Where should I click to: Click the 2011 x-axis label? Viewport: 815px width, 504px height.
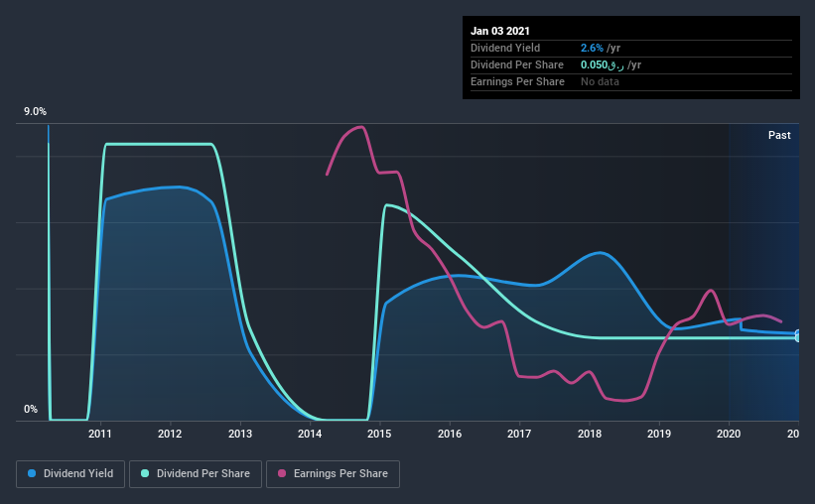tap(100, 434)
